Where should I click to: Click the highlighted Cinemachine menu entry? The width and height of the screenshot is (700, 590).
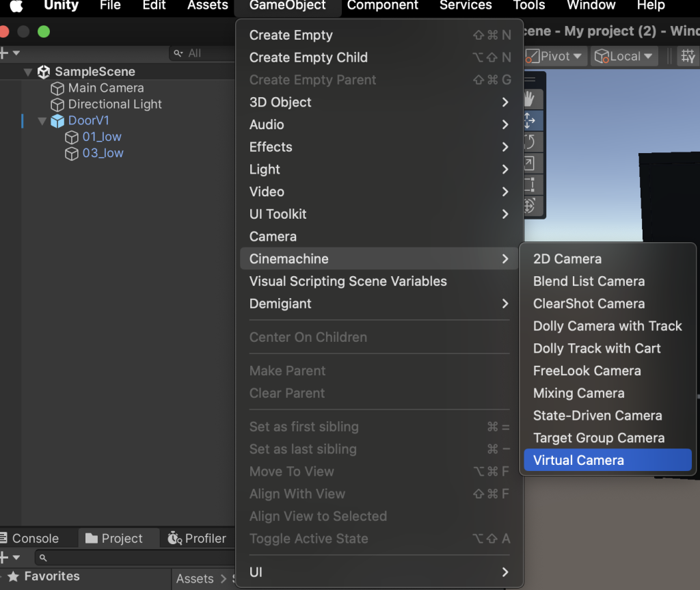click(x=379, y=258)
